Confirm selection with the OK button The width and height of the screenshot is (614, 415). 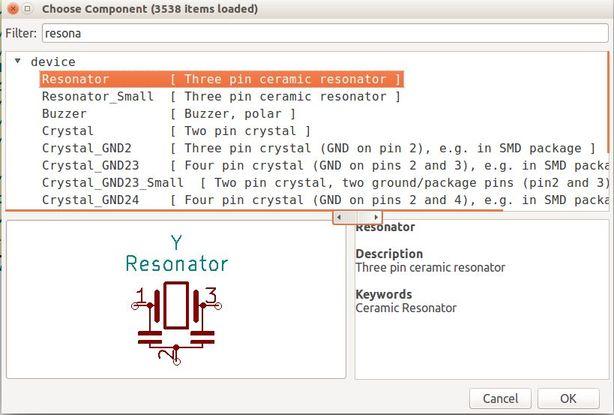(568, 399)
